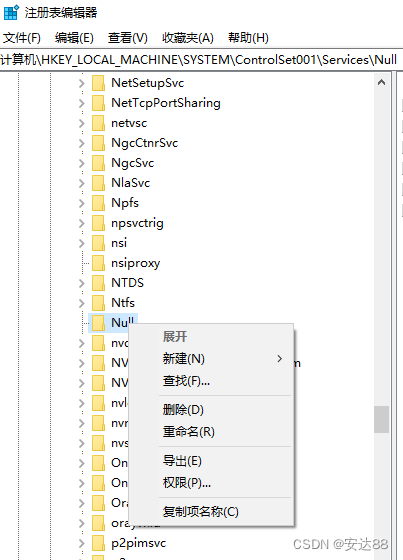Click the Null folder icon
The width and height of the screenshot is (403, 560).
coord(98,323)
